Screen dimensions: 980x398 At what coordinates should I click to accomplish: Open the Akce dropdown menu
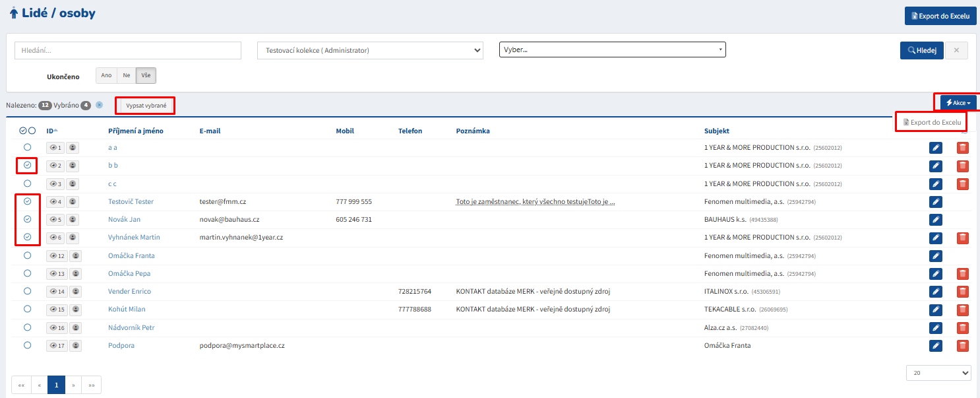coord(958,103)
